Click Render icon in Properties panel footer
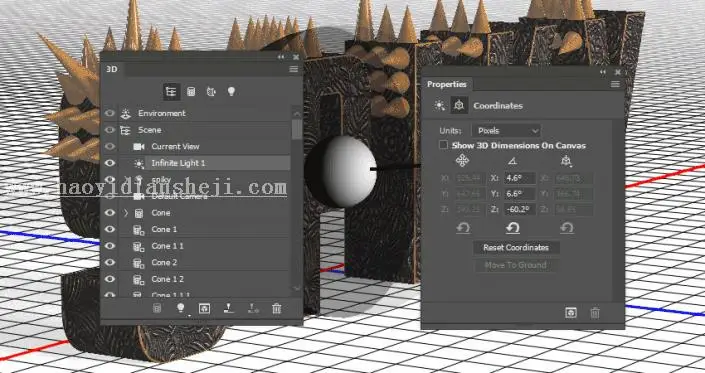 [x=571, y=312]
